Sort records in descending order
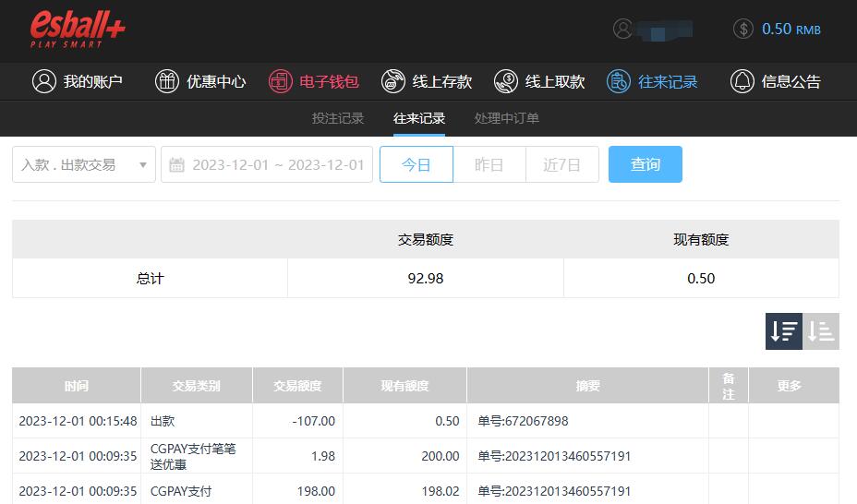 click(x=784, y=331)
